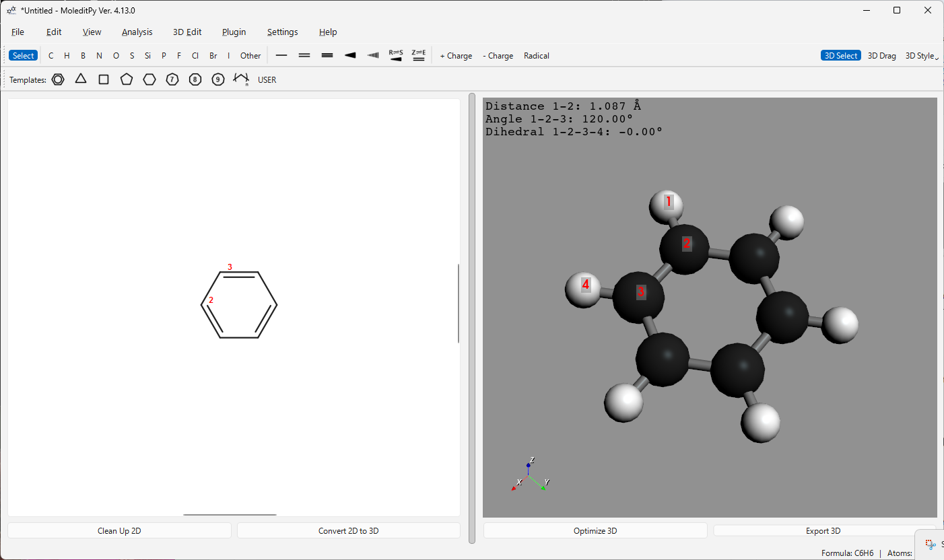Click Export 3D button
The width and height of the screenshot is (944, 560).
coord(823,530)
